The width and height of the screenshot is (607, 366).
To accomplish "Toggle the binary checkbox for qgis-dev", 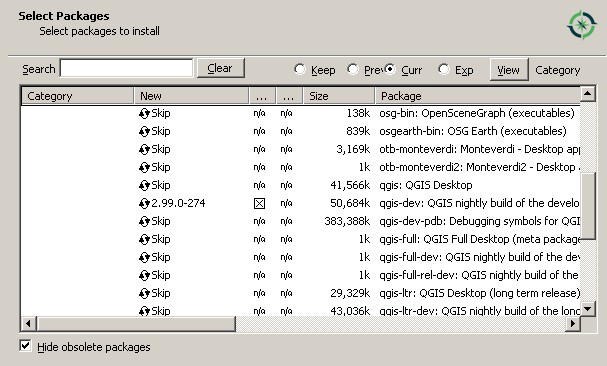I will 259,203.
